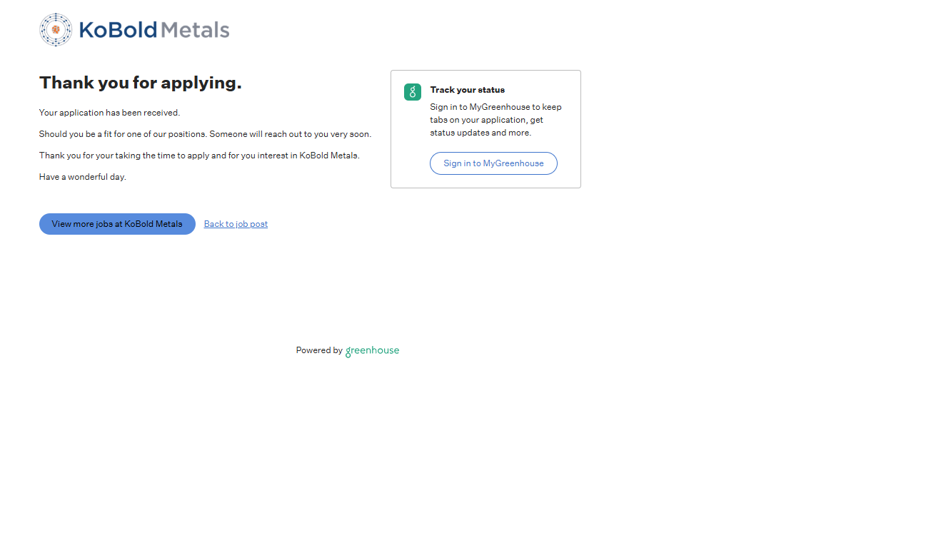Click the "Track your status" card title
The width and height of the screenshot is (926, 560).
(467, 90)
